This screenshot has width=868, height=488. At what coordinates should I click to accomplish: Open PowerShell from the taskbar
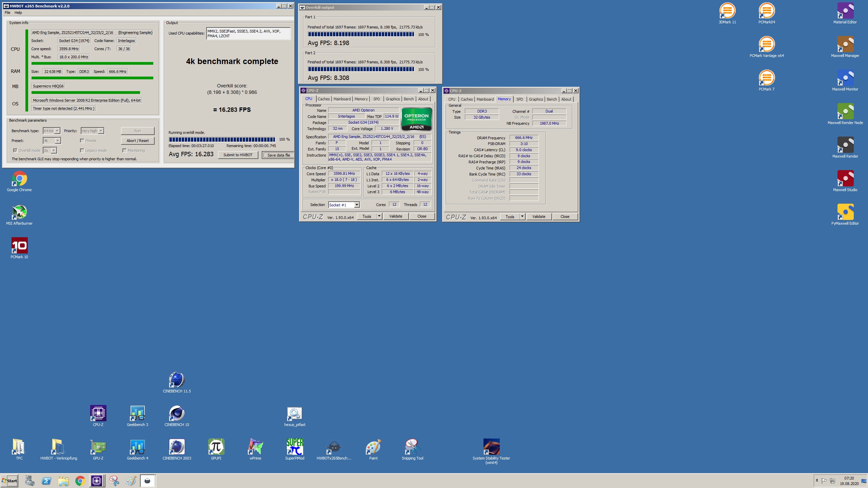(x=46, y=481)
